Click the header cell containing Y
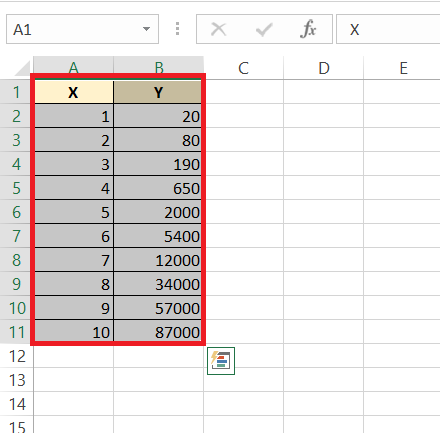 tap(158, 92)
